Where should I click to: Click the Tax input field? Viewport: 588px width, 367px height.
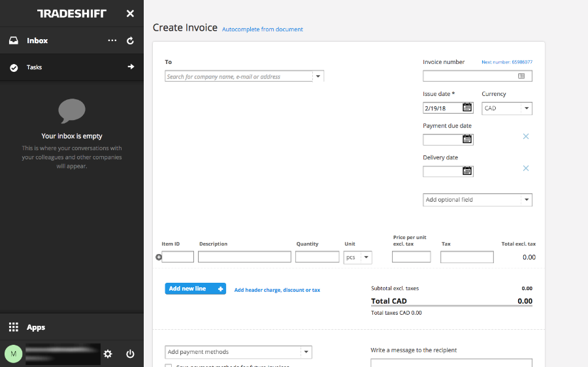467,257
